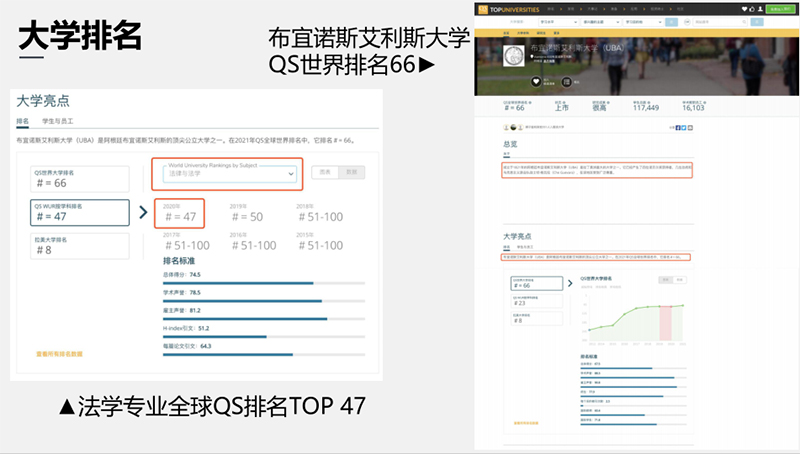800x454 pixels.
Task: Click the round compare icon on the banner
Action: pos(566,82)
